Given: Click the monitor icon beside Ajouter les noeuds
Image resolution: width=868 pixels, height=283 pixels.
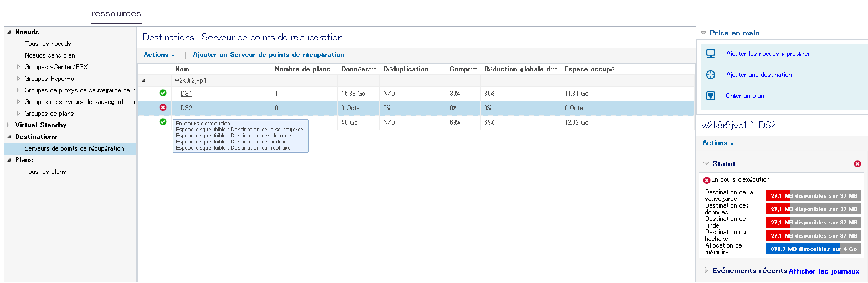Looking at the screenshot, I should pos(711,54).
